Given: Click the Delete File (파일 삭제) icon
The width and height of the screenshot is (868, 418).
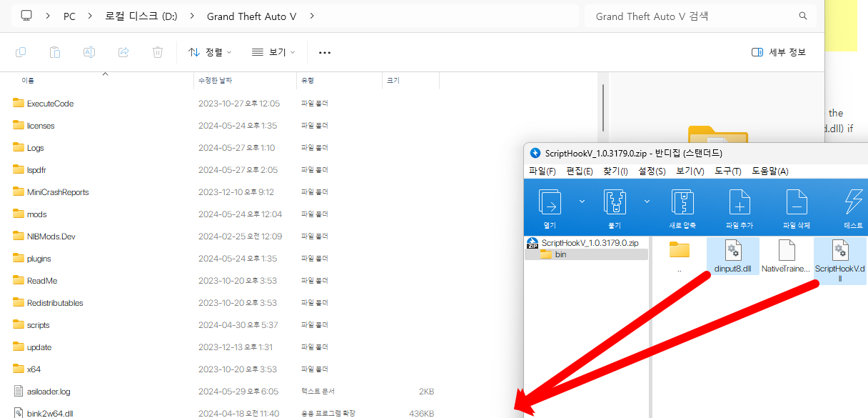Looking at the screenshot, I should tap(797, 202).
